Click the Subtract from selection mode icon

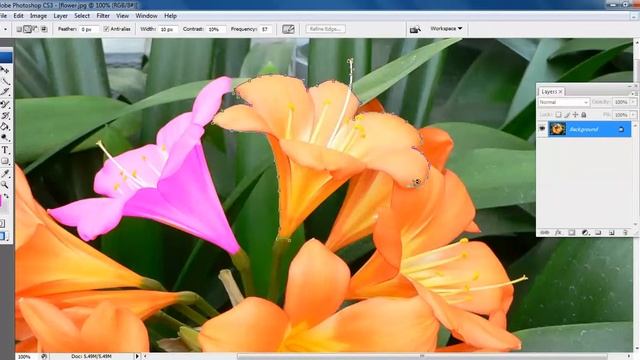pyautogui.click(x=36, y=29)
